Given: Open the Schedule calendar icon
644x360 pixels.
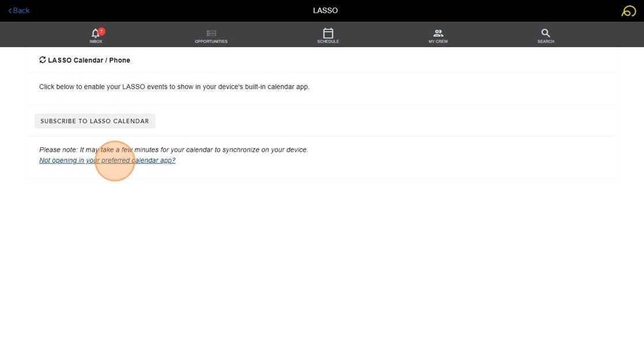Looking at the screenshot, I should 328,33.
